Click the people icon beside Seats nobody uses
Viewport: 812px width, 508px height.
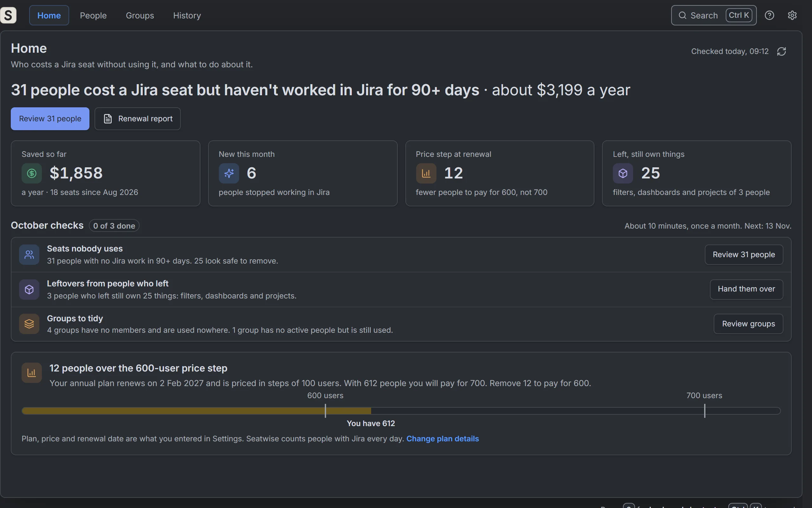[x=29, y=255]
